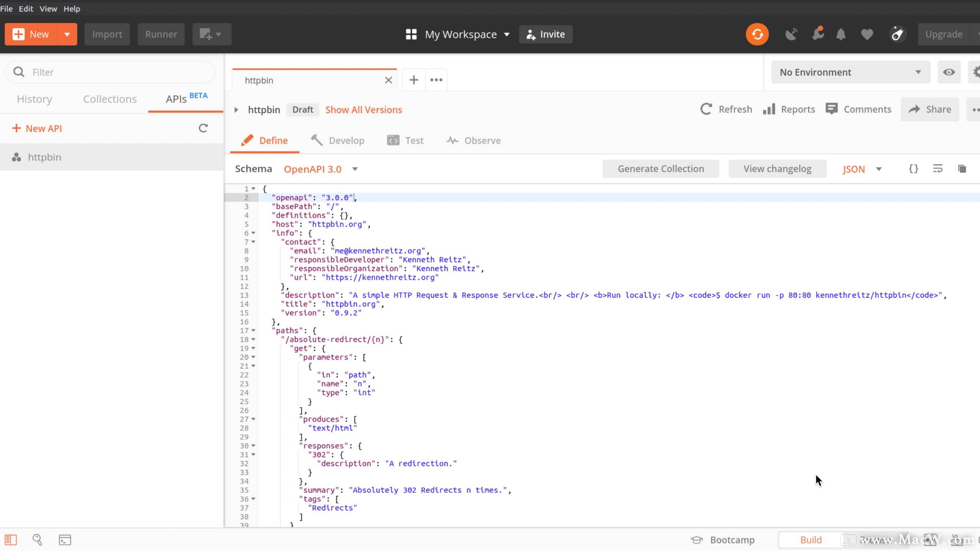Click the heart icon in header
This screenshot has height=551, width=980.
[867, 34]
